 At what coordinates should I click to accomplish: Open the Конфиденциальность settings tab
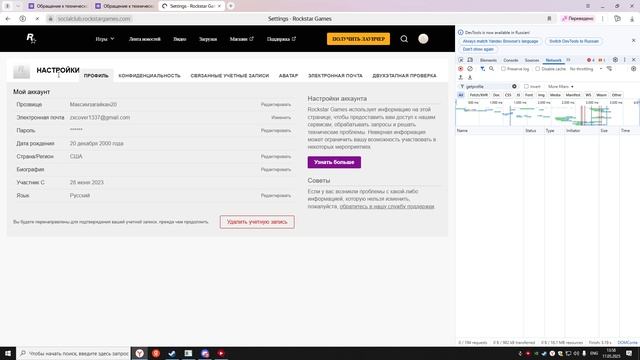pyautogui.click(x=149, y=76)
